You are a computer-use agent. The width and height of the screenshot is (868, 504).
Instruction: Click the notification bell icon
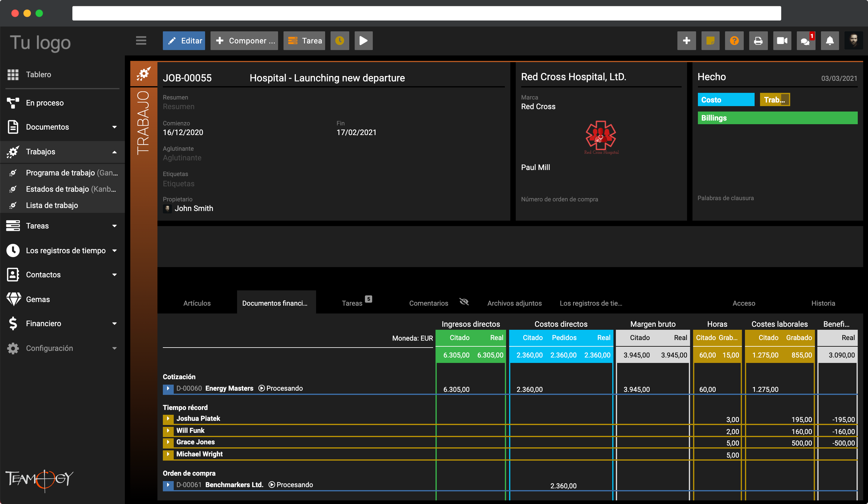829,41
